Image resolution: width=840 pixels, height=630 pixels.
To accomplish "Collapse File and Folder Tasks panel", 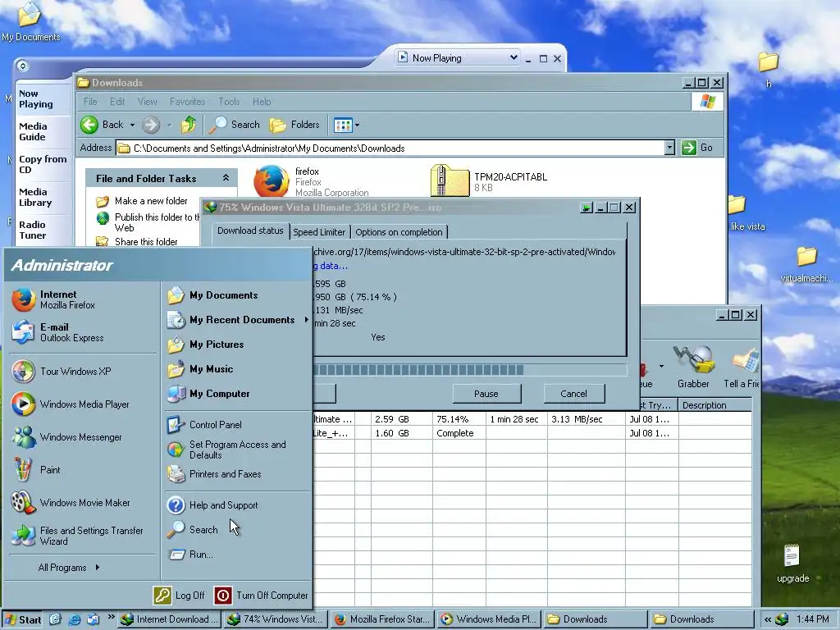I will tap(226, 178).
